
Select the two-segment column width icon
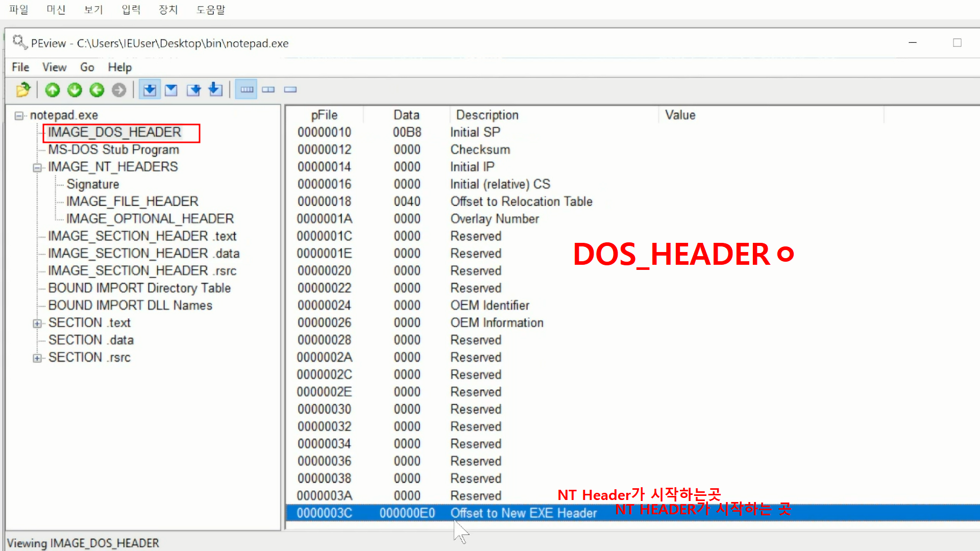point(268,90)
